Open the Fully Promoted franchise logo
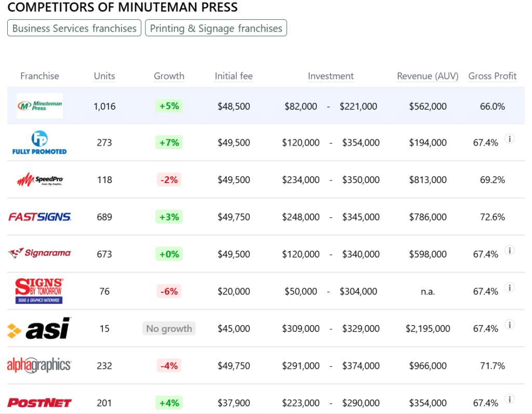The width and height of the screenshot is (532, 414). (x=39, y=143)
